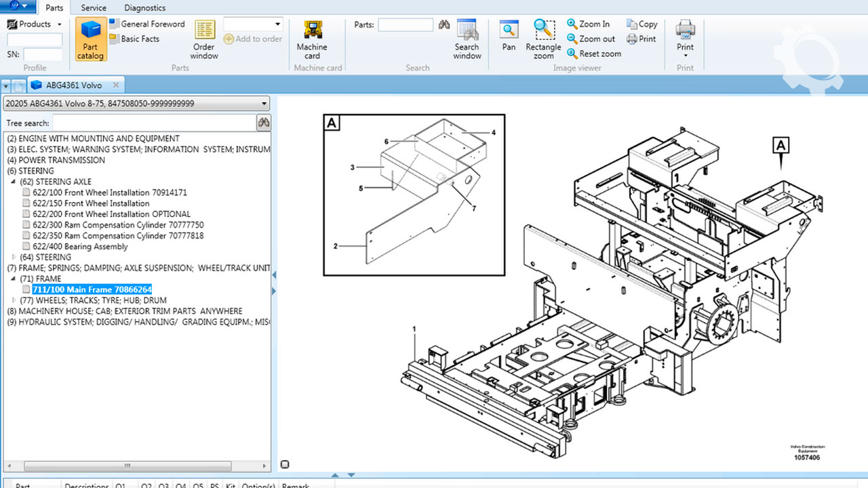The width and height of the screenshot is (868, 488).
Task: Click the Reset zoom icon
Action: (x=573, y=54)
